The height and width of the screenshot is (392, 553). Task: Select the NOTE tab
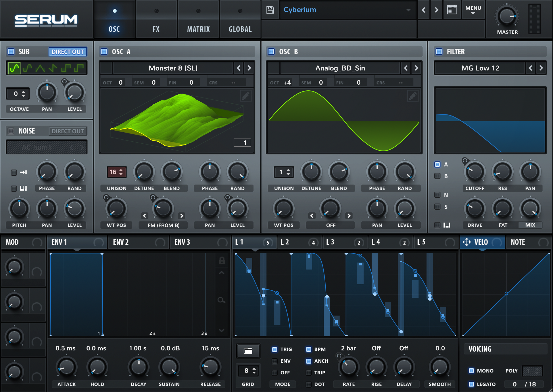[x=529, y=242]
